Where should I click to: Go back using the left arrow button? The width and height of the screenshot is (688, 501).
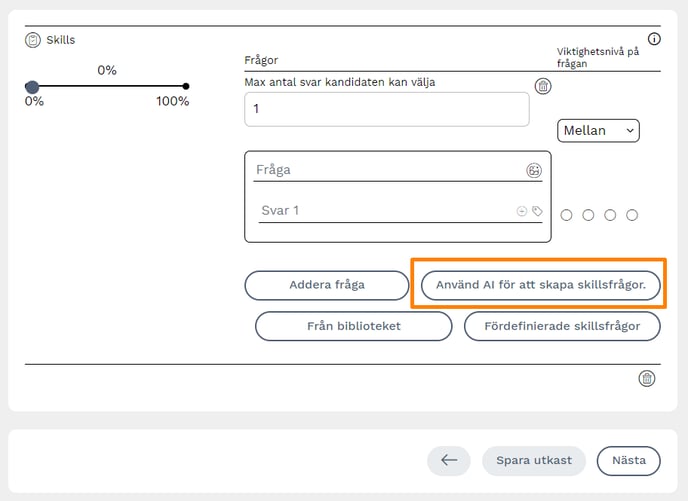(x=448, y=460)
